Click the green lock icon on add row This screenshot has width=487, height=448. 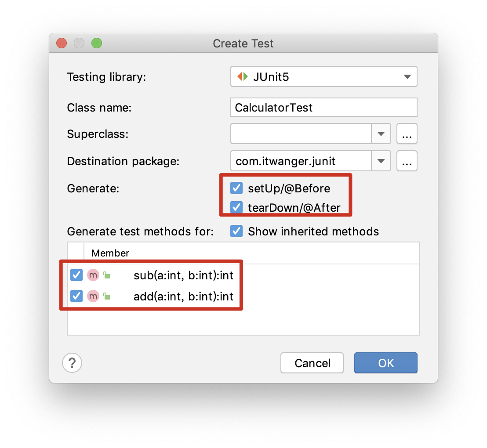tap(106, 296)
